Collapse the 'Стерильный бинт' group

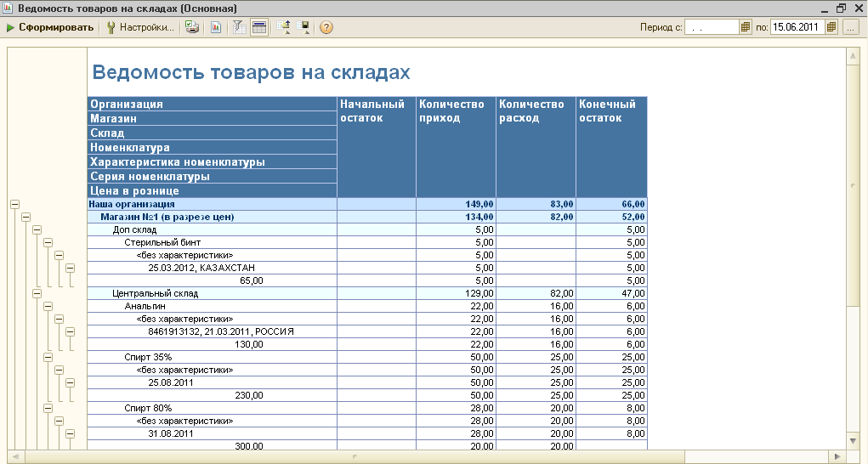click(x=48, y=242)
